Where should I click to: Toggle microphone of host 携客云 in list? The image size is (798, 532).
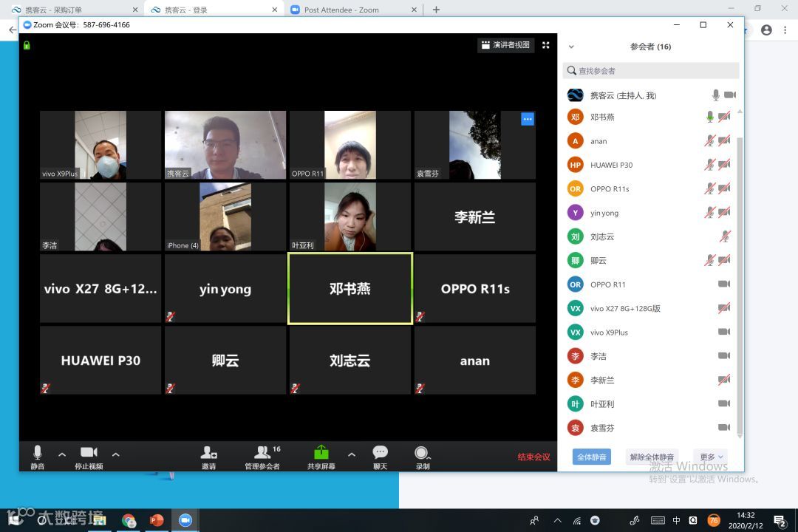(715, 95)
